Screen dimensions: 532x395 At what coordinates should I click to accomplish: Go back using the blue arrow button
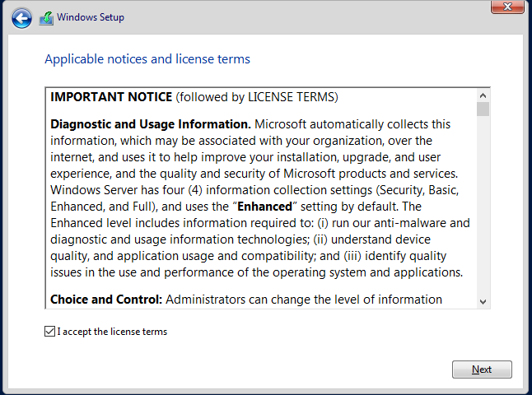click(21, 18)
